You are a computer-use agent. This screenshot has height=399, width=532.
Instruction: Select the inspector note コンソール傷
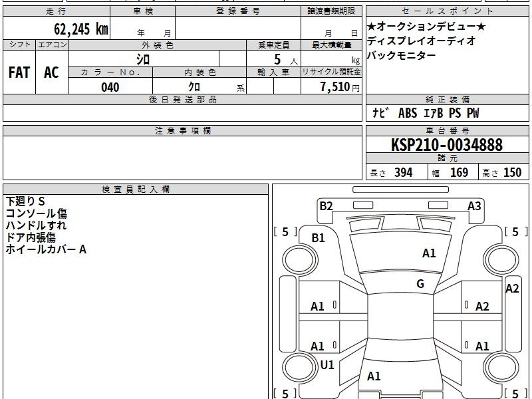(x=37, y=213)
